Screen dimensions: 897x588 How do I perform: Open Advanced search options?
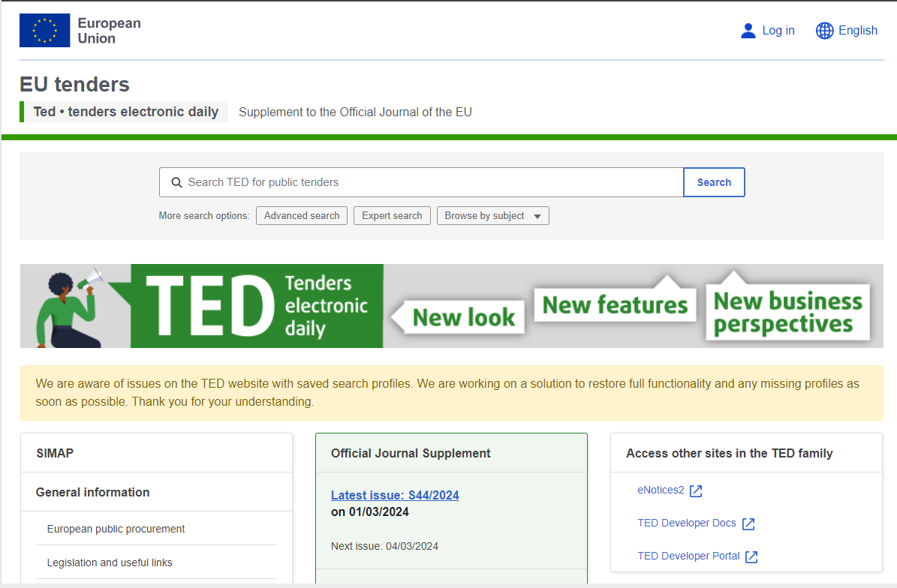[301, 215]
